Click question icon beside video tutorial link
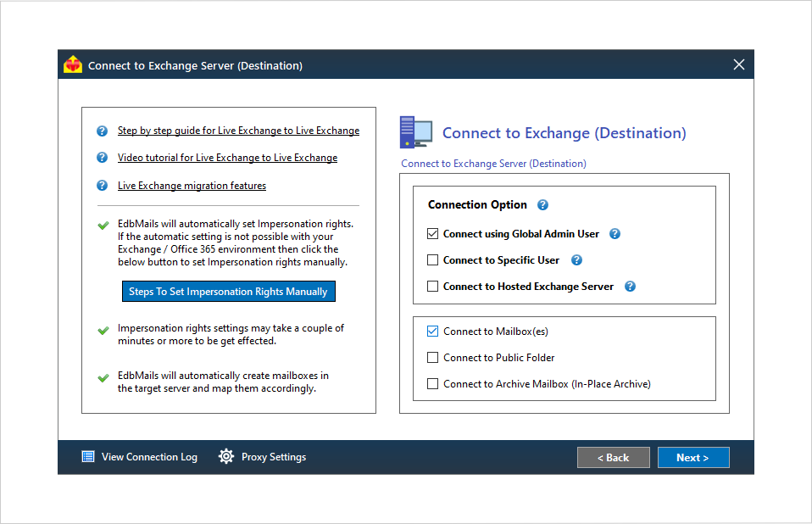Image resolution: width=812 pixels, height=524 pixels. click(x=103, y=158)
